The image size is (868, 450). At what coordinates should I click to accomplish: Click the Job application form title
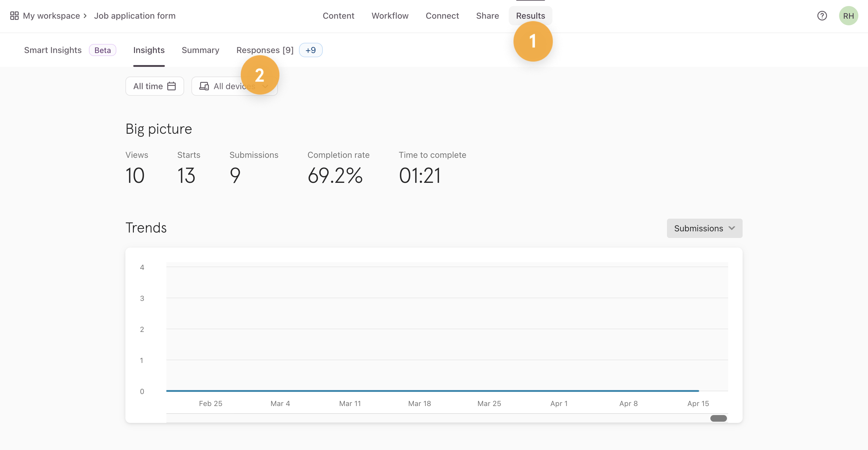click(x=134, y=16)
